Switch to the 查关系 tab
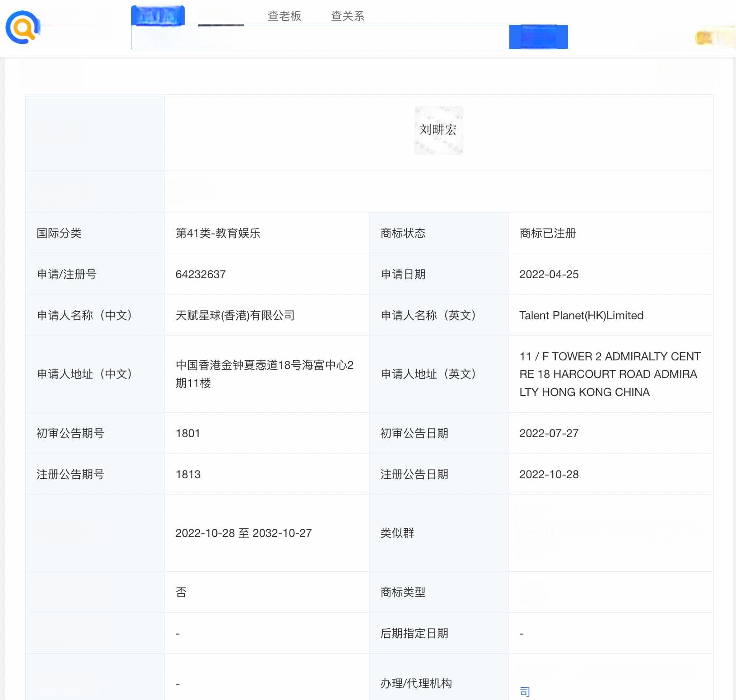 348,16
